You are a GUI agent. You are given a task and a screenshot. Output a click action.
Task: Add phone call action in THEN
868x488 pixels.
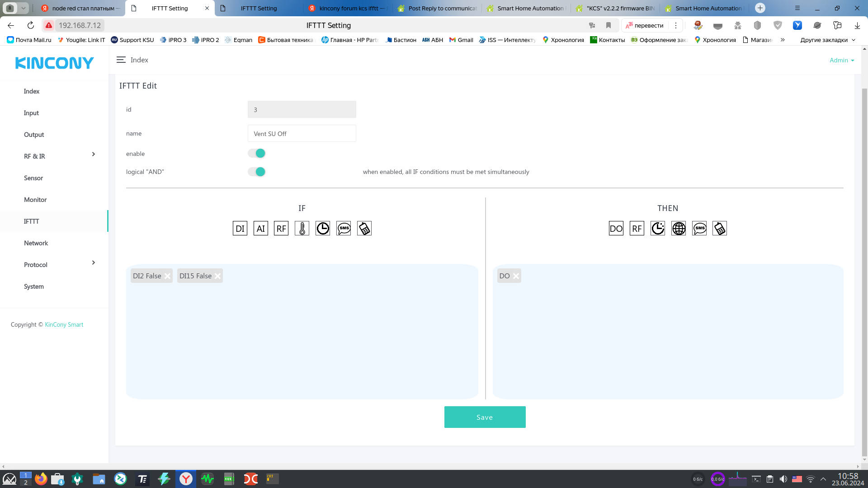(x=720, y=228)
